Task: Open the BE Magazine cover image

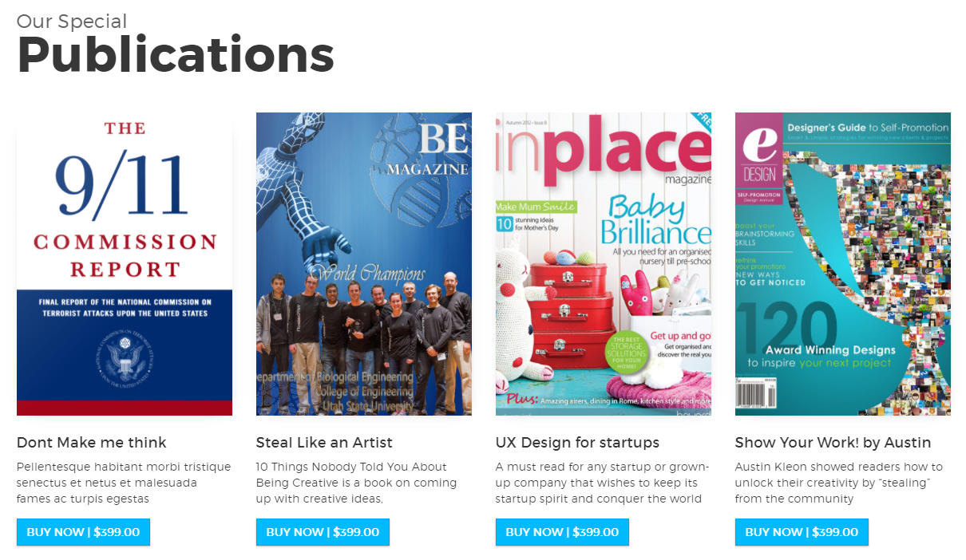Action: 364,264
